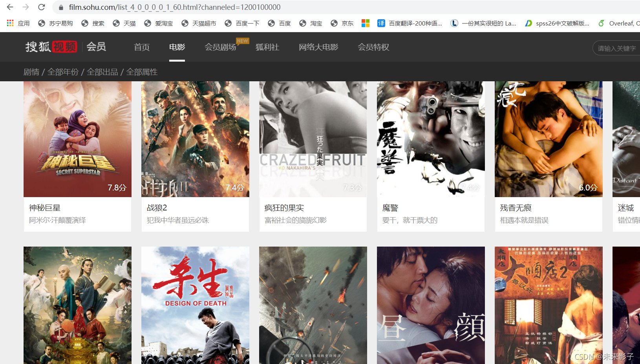
Task: Click the 战狼2 title link
Action: (x=157, y=208)
